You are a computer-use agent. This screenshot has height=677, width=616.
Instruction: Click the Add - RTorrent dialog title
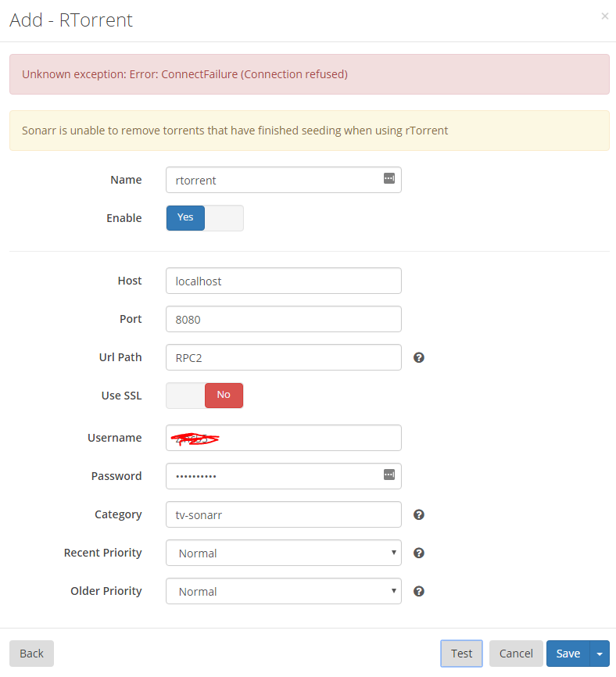[x=71, y=20]
